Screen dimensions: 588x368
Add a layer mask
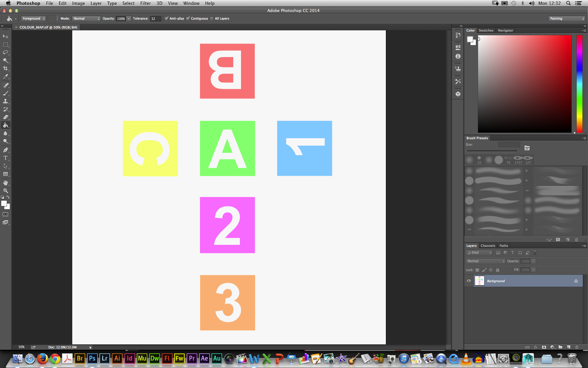[544, 347]
